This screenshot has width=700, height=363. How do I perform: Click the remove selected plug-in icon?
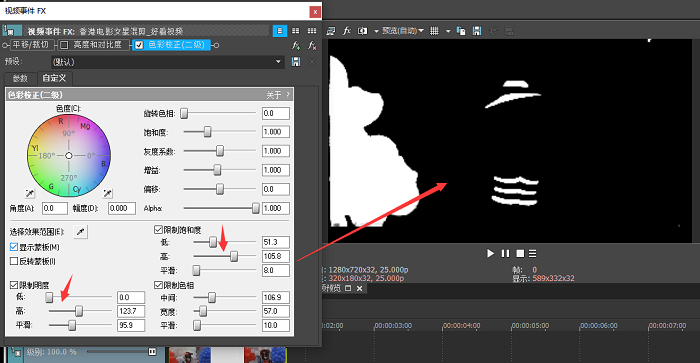coord(312,45)
